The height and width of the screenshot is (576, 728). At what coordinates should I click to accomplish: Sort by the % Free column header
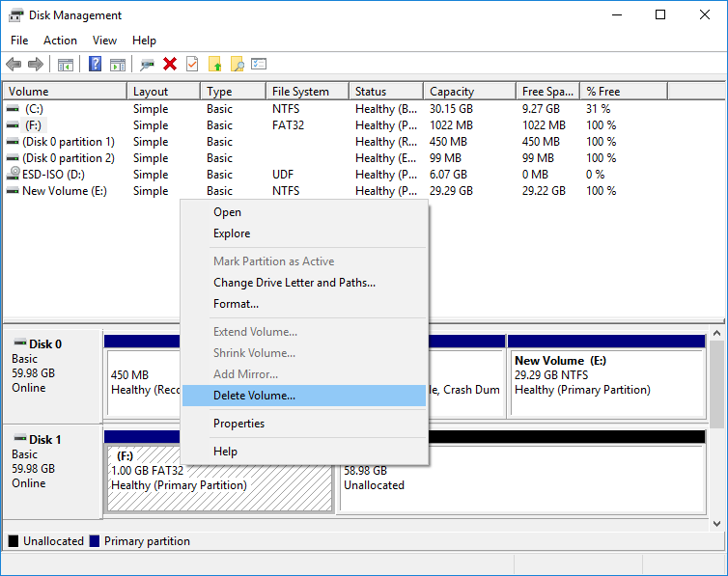[x=624, y=92]
